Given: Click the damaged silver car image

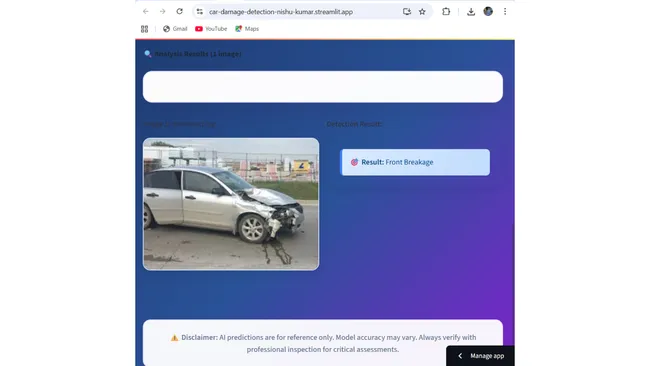Looking at the screenshot, I should [x=231, y=204].
